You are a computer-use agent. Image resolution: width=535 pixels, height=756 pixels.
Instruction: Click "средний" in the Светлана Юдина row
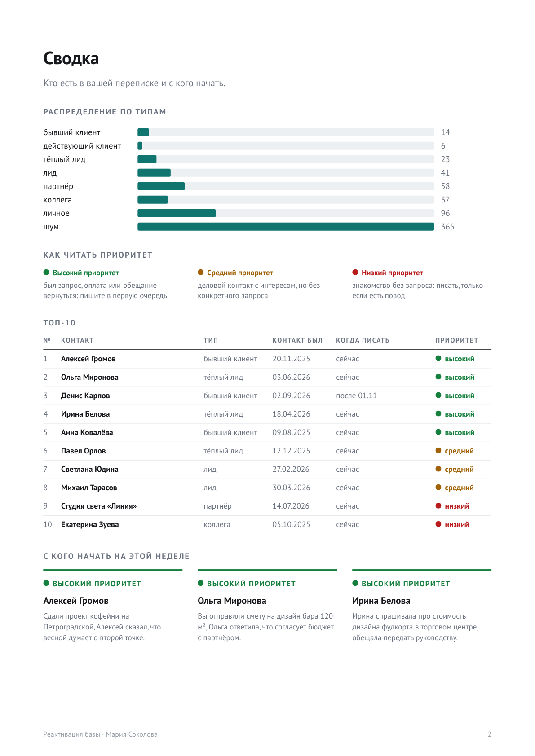click(x=459, y=470)
